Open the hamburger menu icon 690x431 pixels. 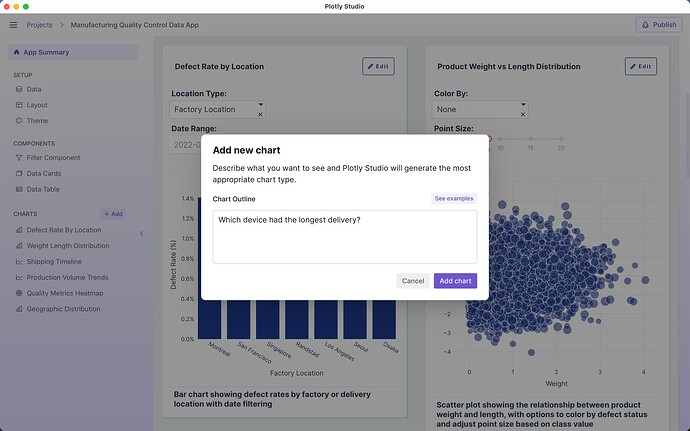pos(13,25)
